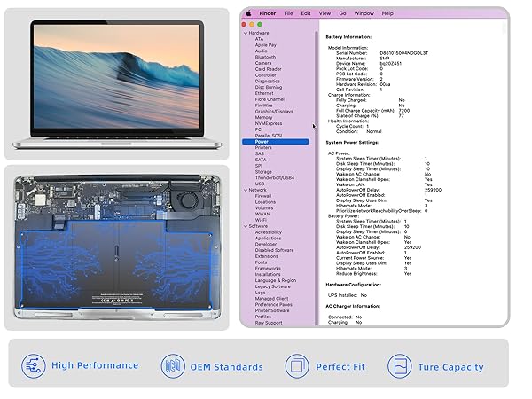Collapse the Hardware section in the sidebar
Screen dimensions: 532x399
tap(245, 33)
